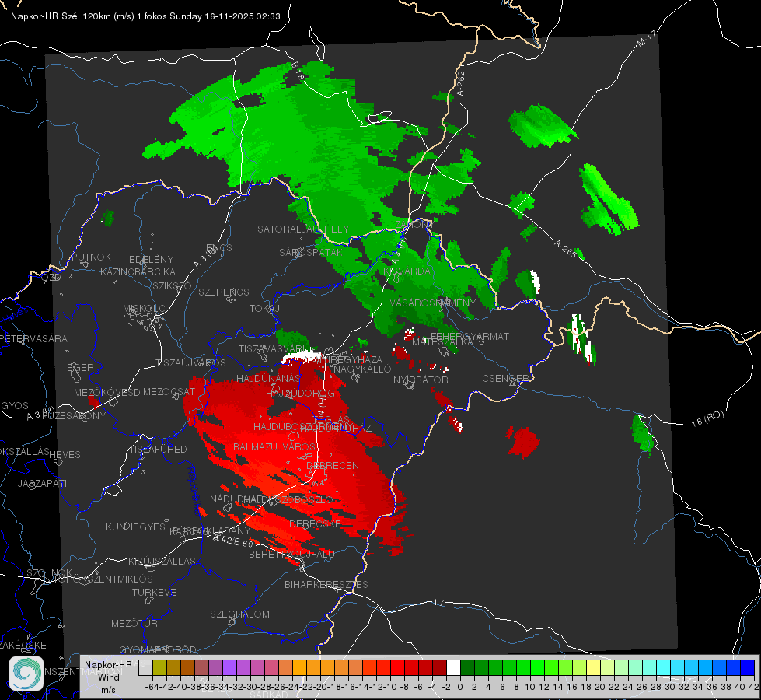Viewport: 761px width, 700px height.
Task: Click the '18 (RO)' road label
Action: (x=707, y=418)
